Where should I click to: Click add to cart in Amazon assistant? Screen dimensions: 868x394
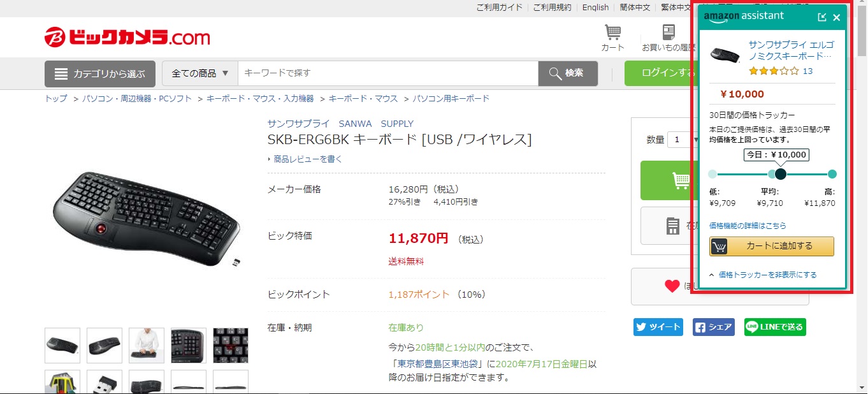(x=771, y=246)
